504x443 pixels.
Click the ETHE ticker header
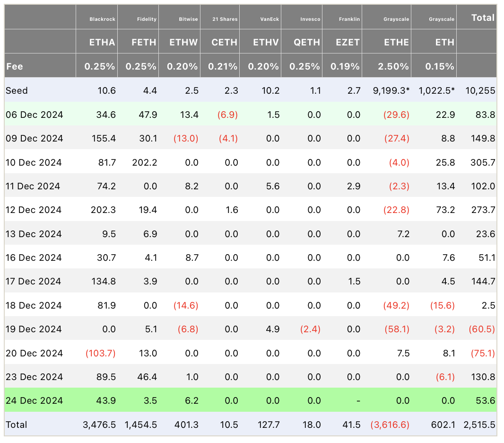point(397,43)
